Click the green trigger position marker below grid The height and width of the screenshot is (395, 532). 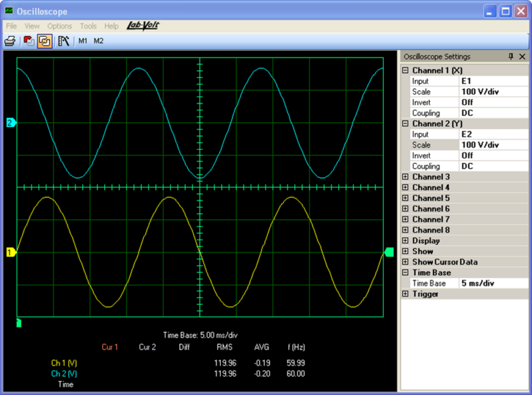19,323
